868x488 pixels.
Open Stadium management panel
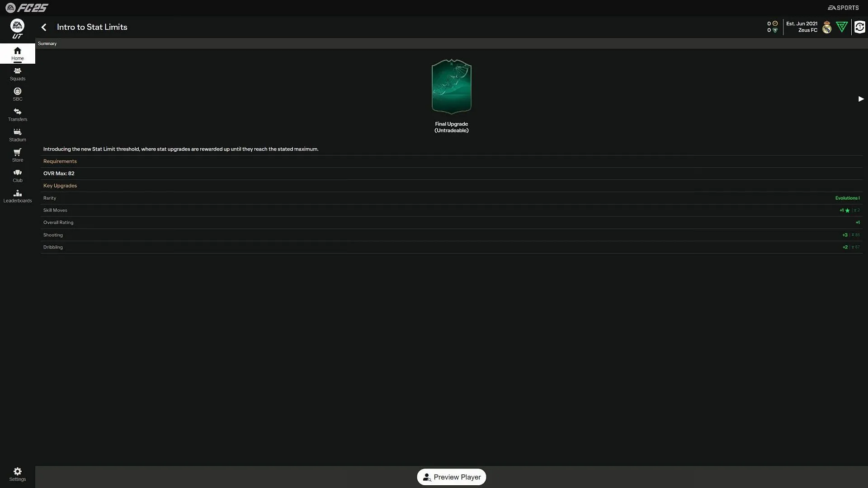pyautogui.click(x=17, y=134)
